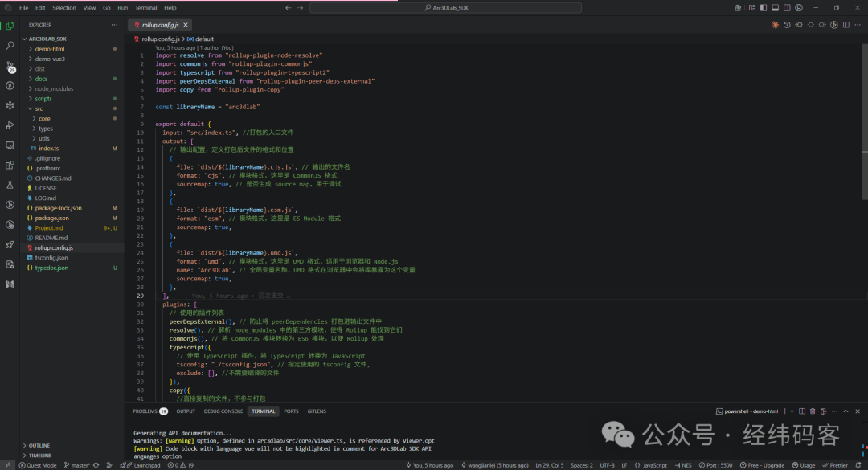The height and width of the screenshot is (470, 868).
Task: Click the master branch in status bar
Action: coord(77,465)
